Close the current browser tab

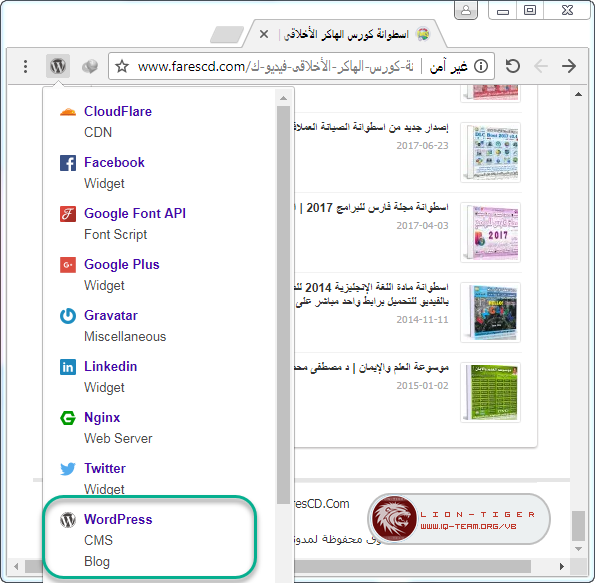pos(264,34)
